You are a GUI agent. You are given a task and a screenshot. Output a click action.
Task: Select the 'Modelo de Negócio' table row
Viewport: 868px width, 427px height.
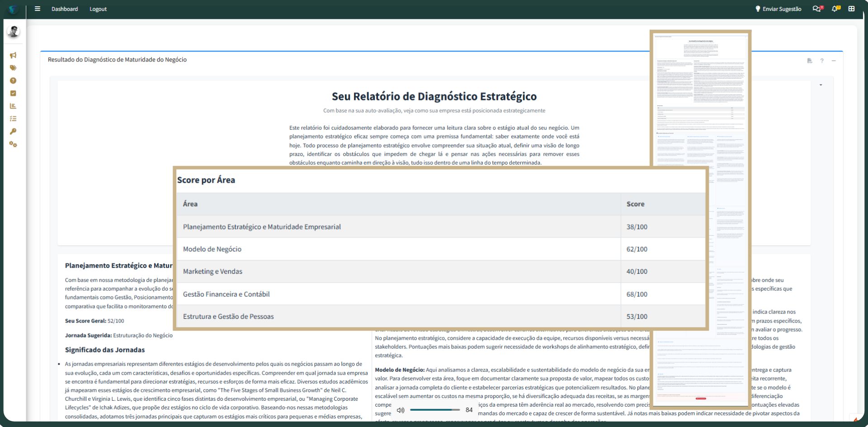(441, 249)
